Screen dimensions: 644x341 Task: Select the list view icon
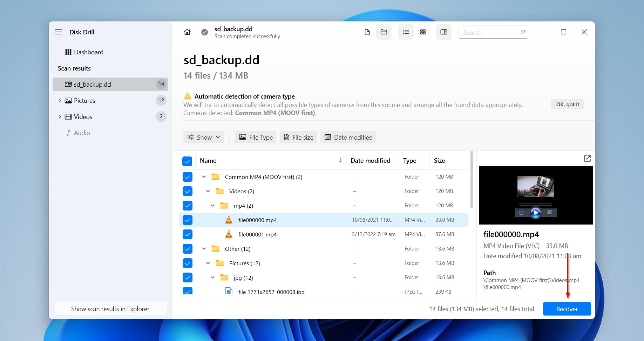[x=406, y=32]
